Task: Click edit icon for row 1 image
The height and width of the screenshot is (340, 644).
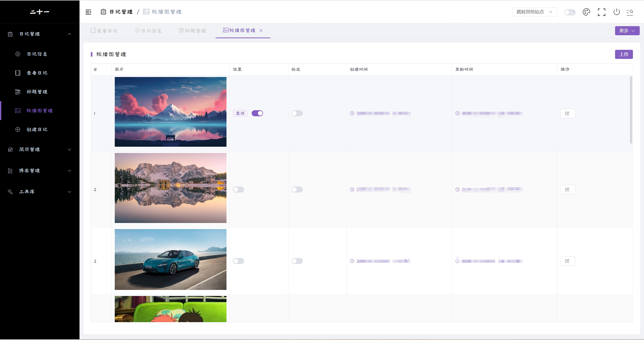Action: click(567, 114)
